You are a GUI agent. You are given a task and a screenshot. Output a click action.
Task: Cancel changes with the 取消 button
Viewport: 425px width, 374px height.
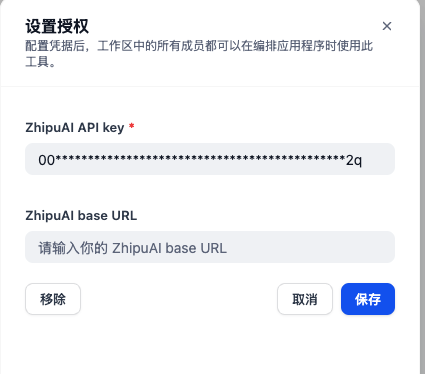pyautogui.click(x=305, y=299)
